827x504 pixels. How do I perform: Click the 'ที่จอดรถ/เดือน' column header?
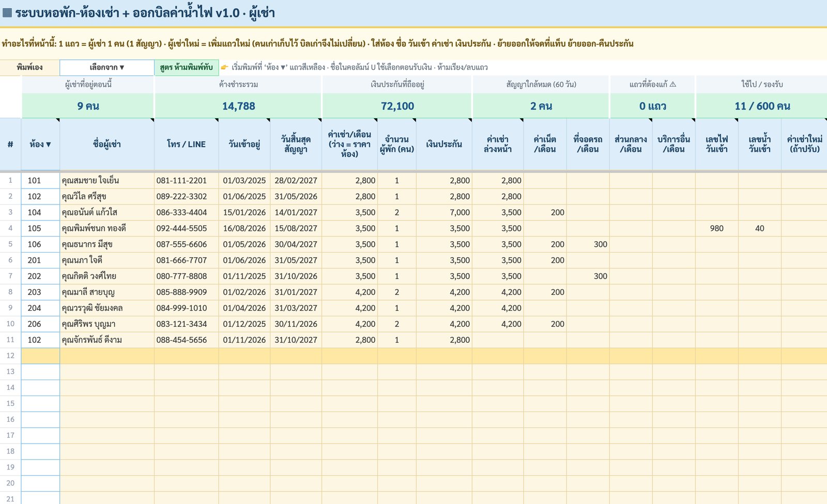588,144
